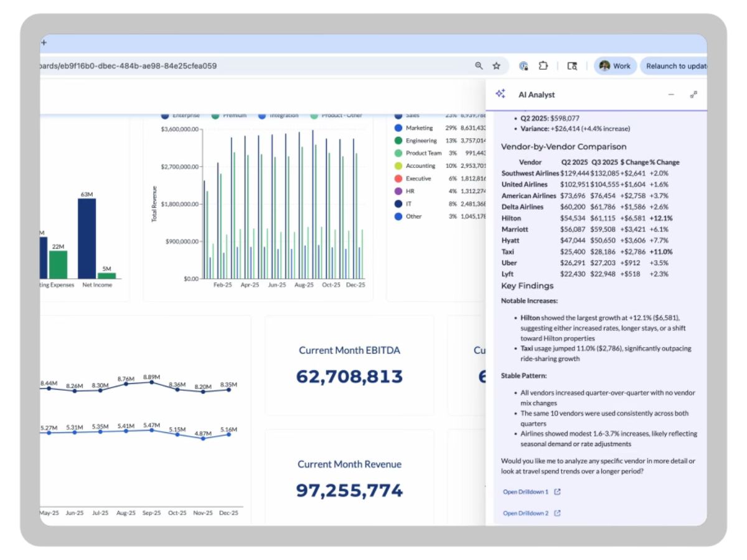This screenshot has height=560, width=747.
Task: Open the tab search icon in toolbar
Action: tap(572, 65)
